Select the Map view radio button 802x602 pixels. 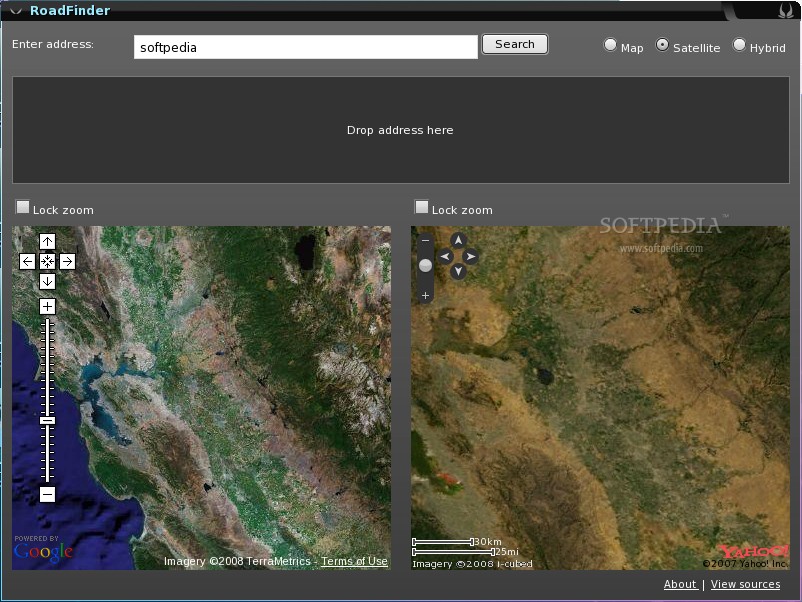(x=610, y=45)
